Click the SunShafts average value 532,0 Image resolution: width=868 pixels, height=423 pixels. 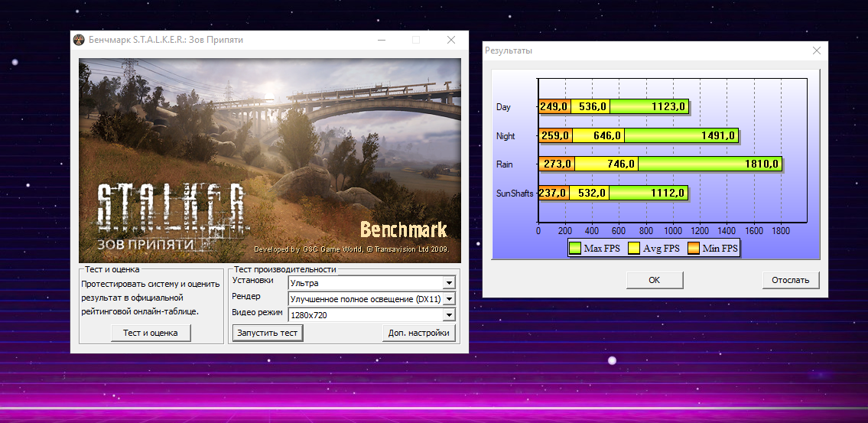pyautogui.click(x=592, y=194)
